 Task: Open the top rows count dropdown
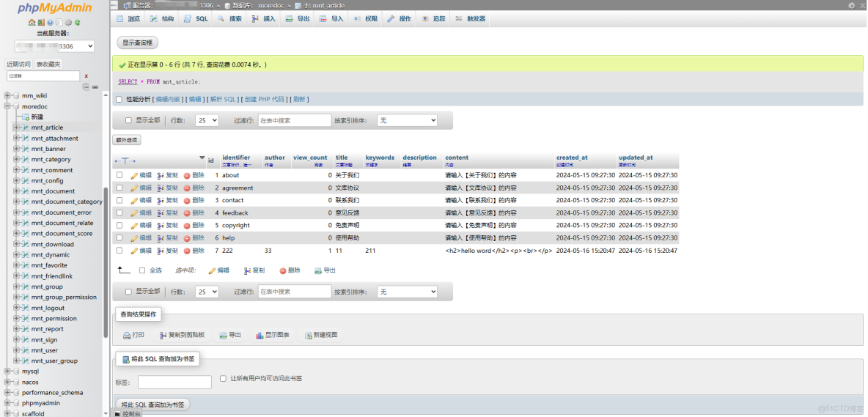(207, 120)
